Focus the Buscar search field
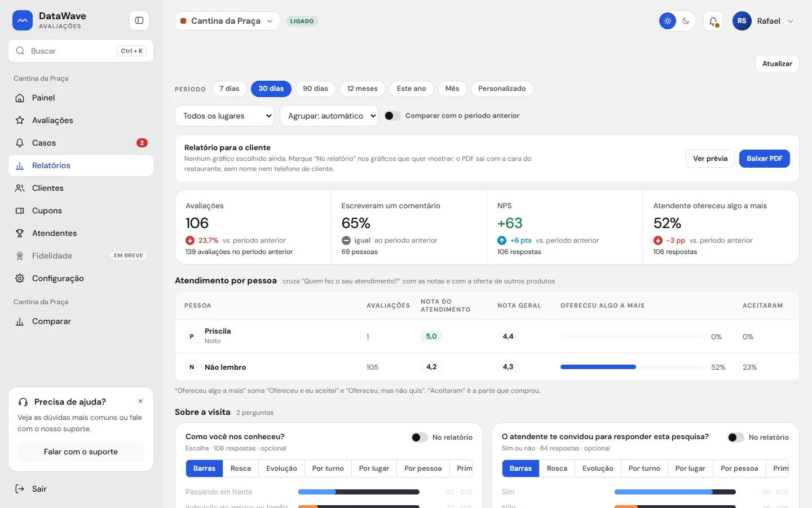The width and height of the screenshot is (812, 508). [x=81, y=51]
